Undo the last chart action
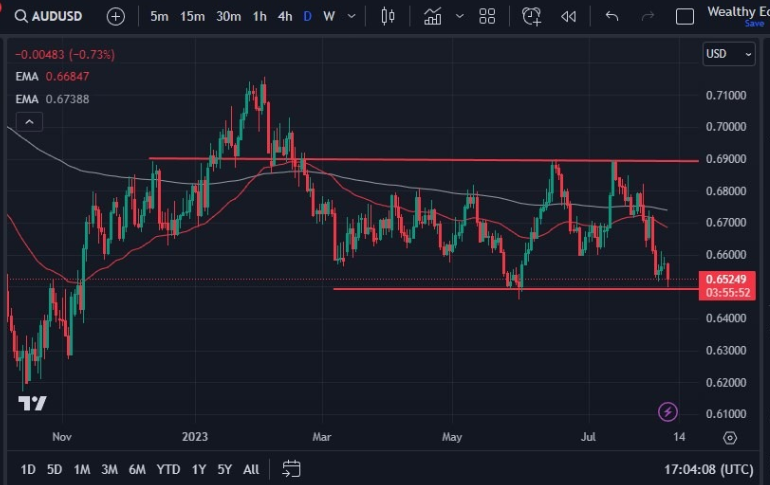Image resolution: width=770 pixels, height=485 pixels. [612, 16]
